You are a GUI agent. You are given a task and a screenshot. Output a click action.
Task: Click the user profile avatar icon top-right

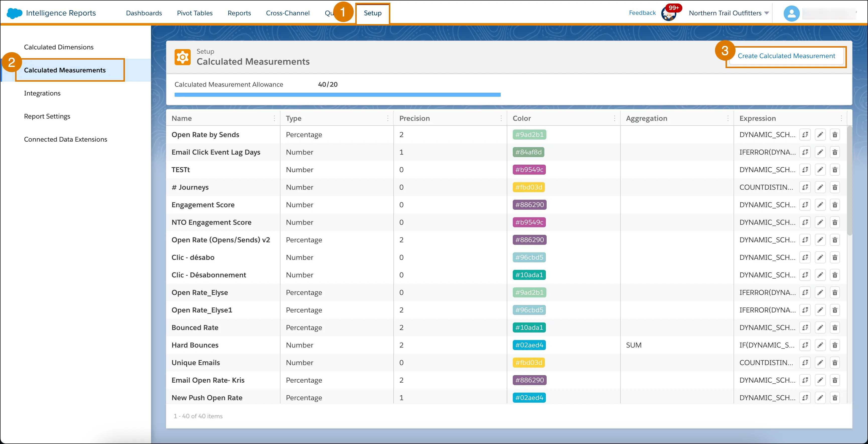pyautogui.click(x=792, y=13)
